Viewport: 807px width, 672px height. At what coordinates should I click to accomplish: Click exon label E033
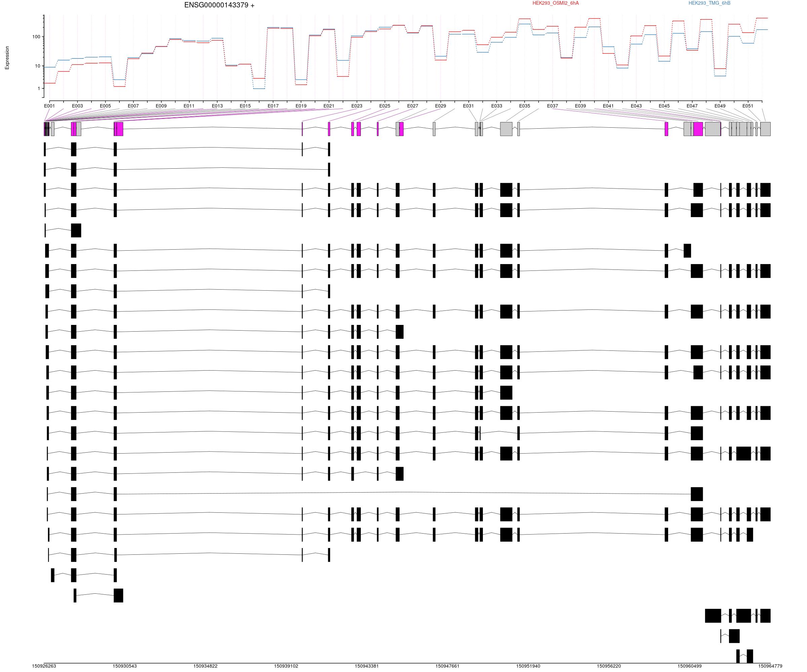[497, 106]
